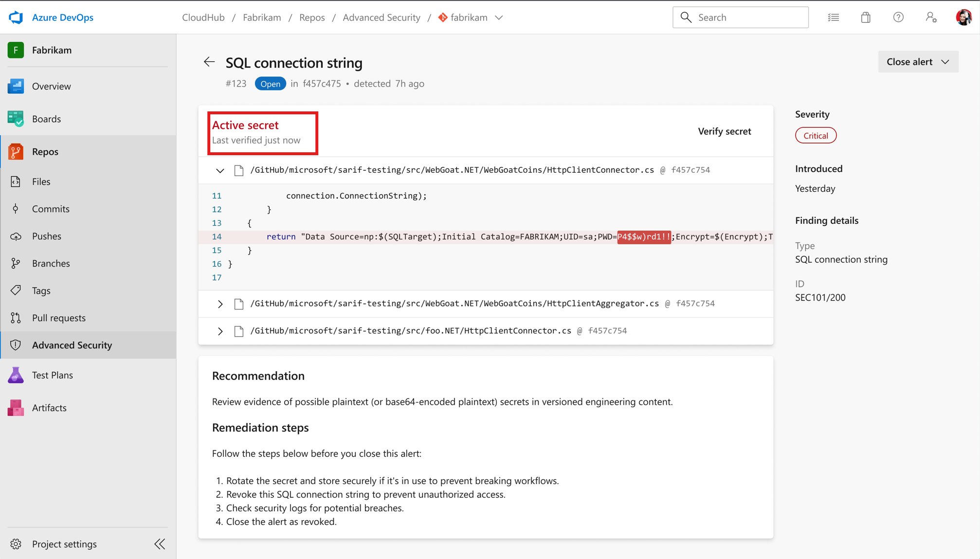Click the Commits icon
Image resolution: width=980 pixels, height=559 pixels.
coord(16,209)
